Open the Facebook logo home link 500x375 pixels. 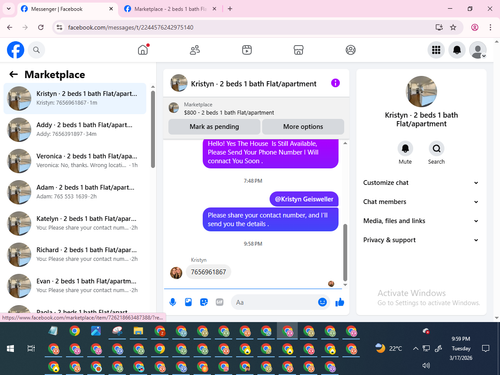[15, 50]
